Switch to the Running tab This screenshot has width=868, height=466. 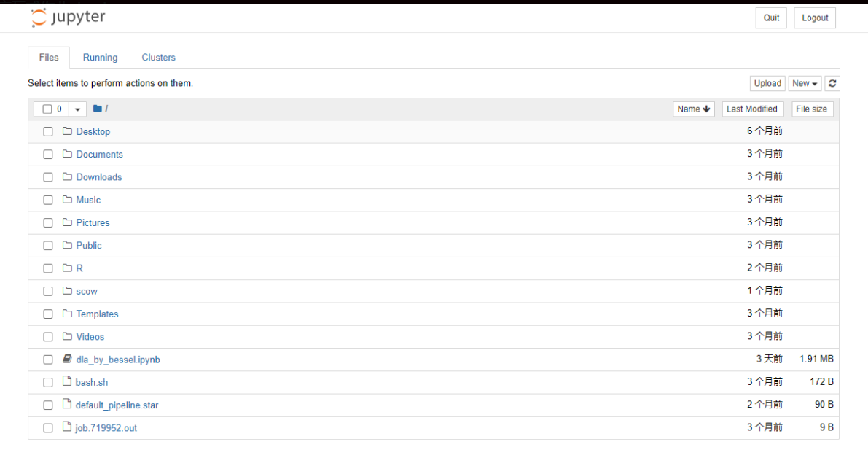(100, 58)
